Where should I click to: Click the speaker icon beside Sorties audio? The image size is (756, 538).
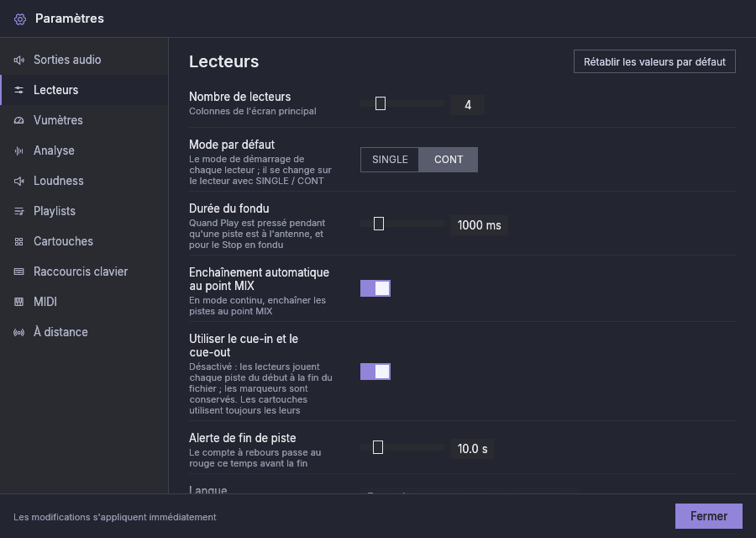[x=18, y=60]
